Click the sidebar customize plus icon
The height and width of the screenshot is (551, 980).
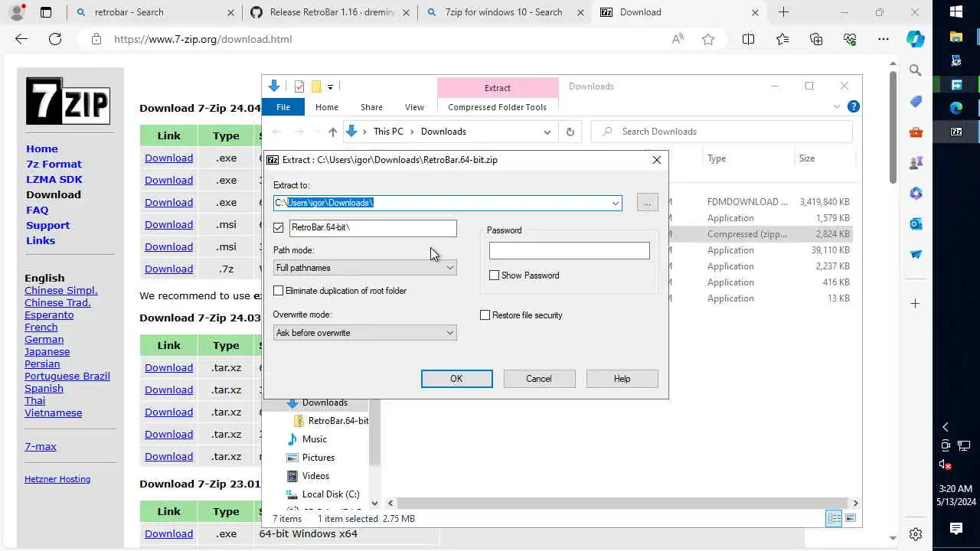pos(916,304)
